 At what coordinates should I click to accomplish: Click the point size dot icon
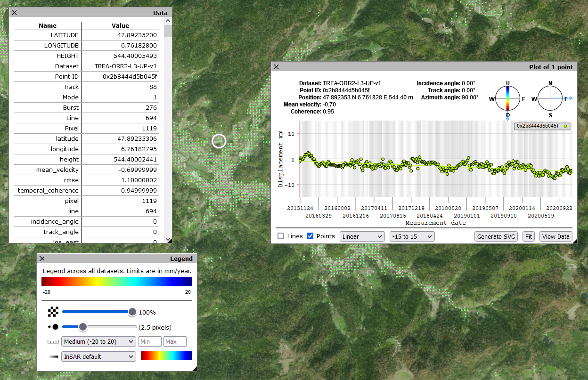pyautogui.click(x=53, y=327)
